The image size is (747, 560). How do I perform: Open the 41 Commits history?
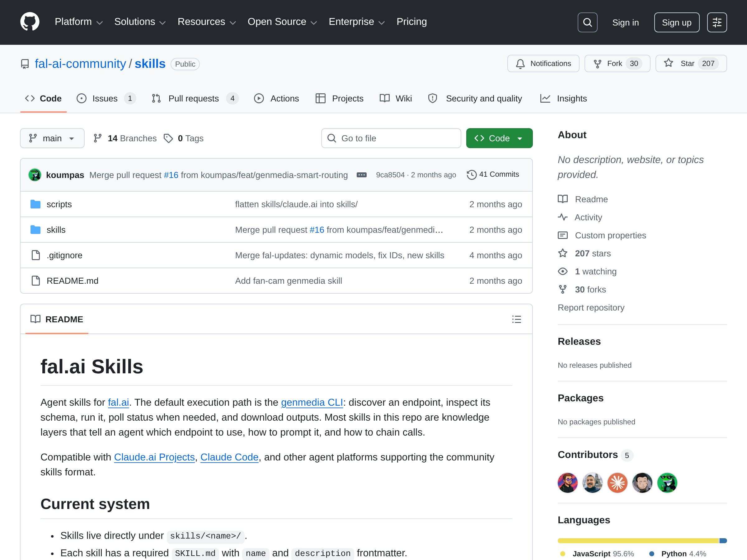click(x=493, y=175)
